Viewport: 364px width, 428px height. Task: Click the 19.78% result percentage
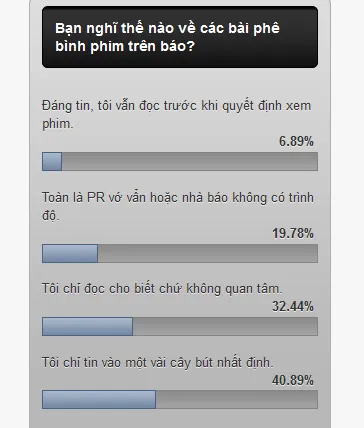[x=293, y=233]
